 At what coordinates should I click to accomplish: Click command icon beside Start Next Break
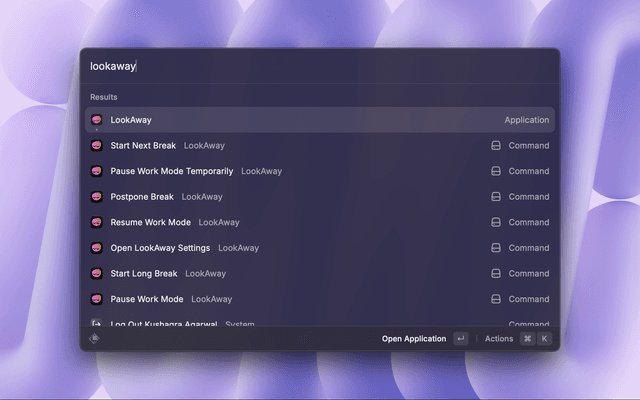pos(495,146)
